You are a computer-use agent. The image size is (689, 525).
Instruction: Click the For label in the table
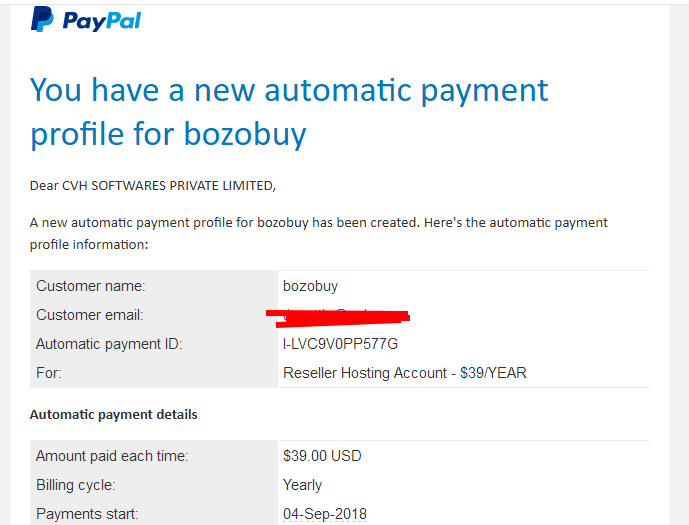pyautogui.click(x=49, y=373)
